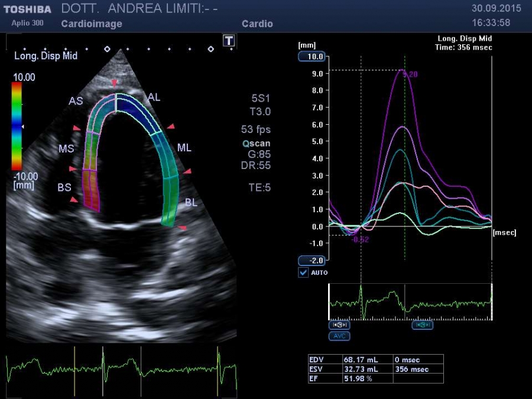The image size is (532, 399).
Task: Click the 9.20 peak value on graph
Action: coord(410,74)
